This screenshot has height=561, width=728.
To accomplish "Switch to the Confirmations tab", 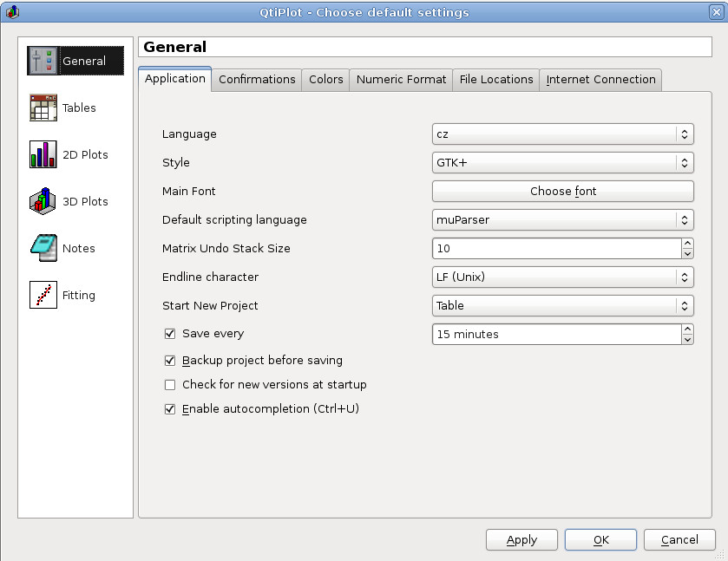I will click(x=257, y=80).
